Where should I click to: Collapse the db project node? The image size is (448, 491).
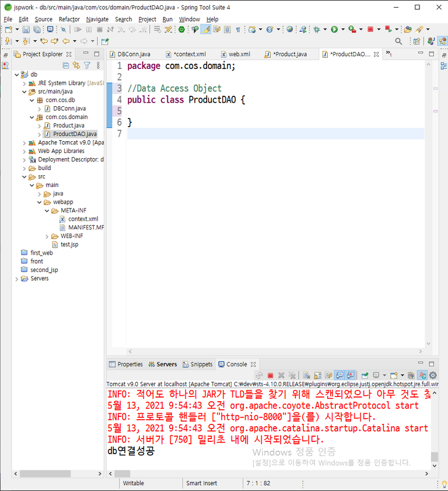pyautogui.click(x=16, y=75)
